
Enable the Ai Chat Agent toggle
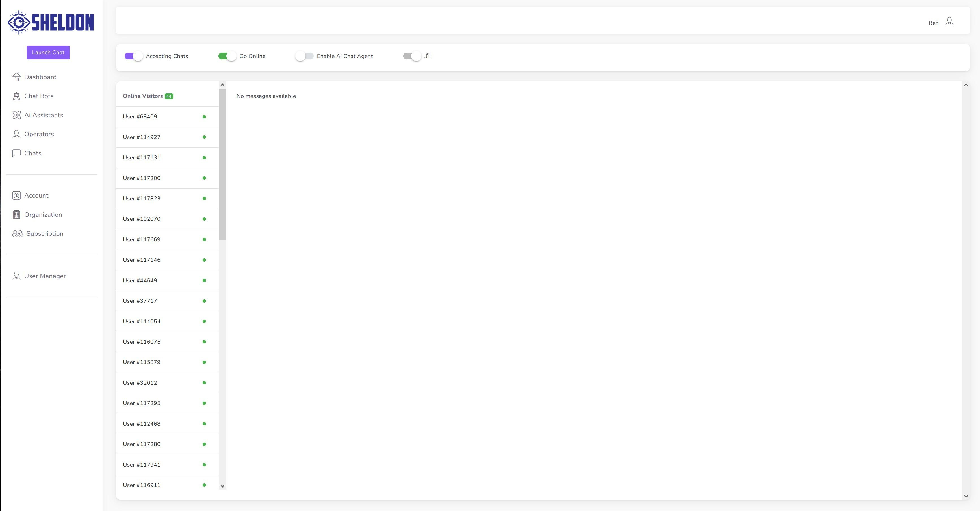(x=304, y=56)
